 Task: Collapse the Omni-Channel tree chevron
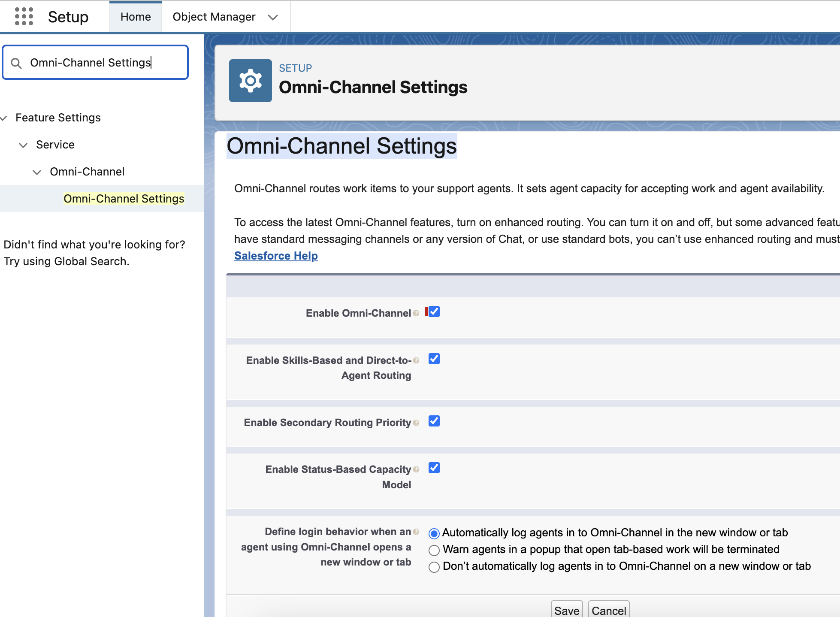37,172
